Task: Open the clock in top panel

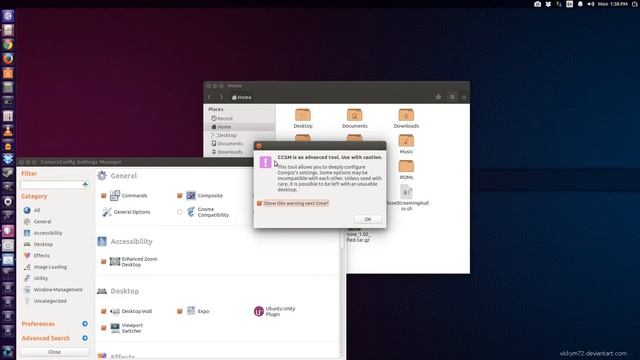Action: pyautogui.click(x=613, y=4)
